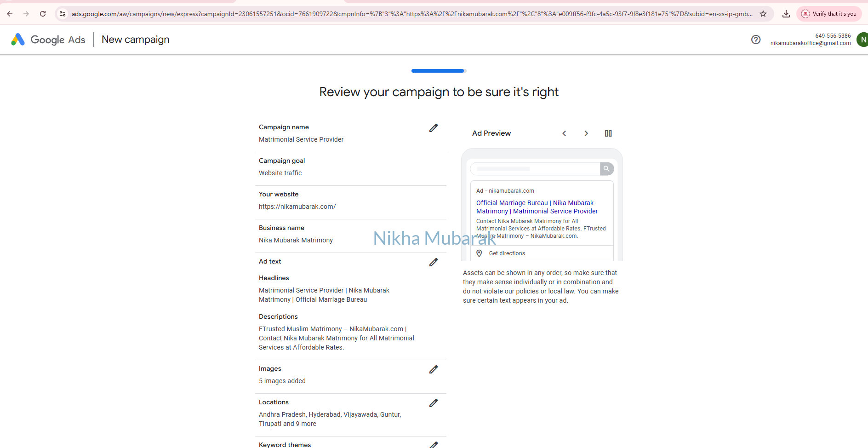Click search magnifier in ad preview
The image size is (868, 448).
(x=606, y=169)
